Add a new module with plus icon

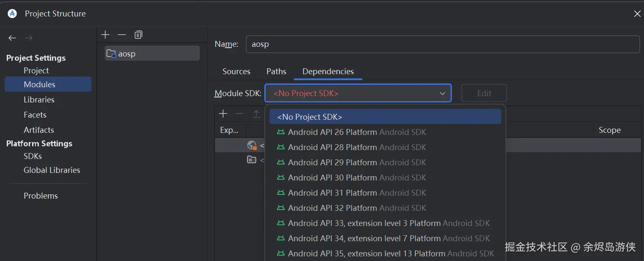[x=106, y=35]
